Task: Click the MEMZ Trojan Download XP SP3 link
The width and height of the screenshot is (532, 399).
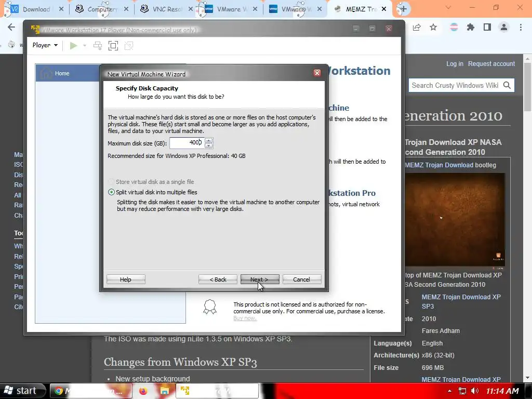Action: click(461, 301)
